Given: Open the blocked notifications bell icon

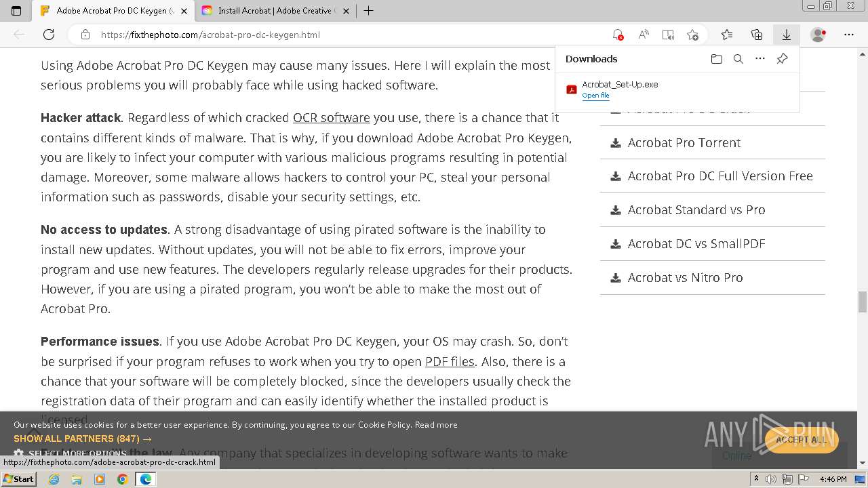Looking at the screenshot, I should coord(618,35).
